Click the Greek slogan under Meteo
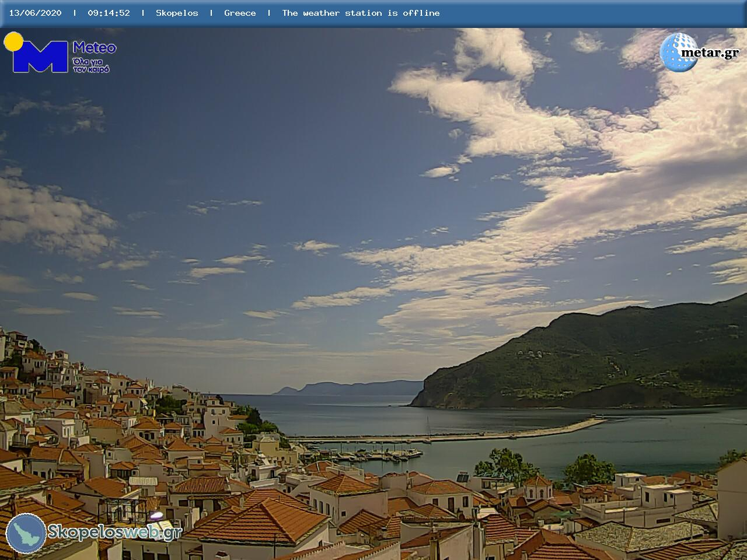 (x=91, y=65)
